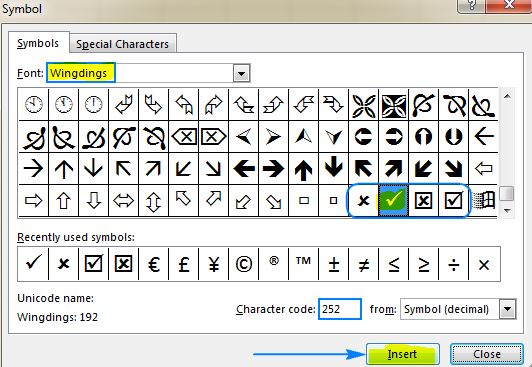
Task: Select the outlined up-down double arrow
Action: (x=153, y=200)
